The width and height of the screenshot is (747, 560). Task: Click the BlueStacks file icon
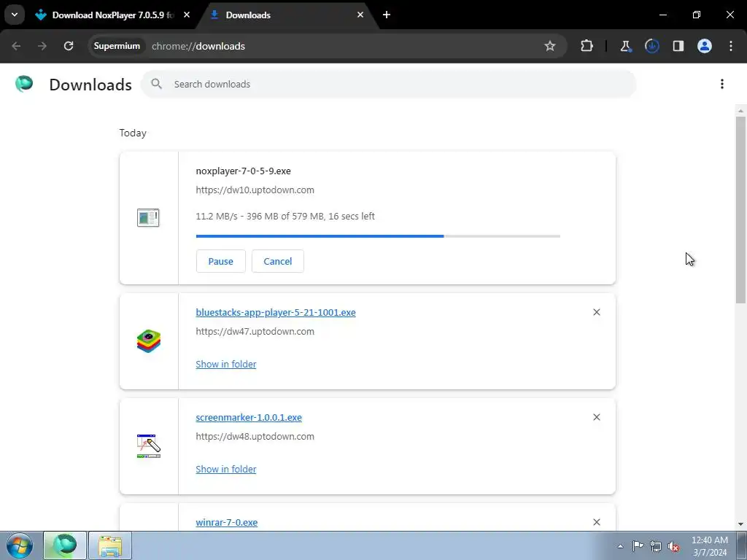click(x=149, y=341)
